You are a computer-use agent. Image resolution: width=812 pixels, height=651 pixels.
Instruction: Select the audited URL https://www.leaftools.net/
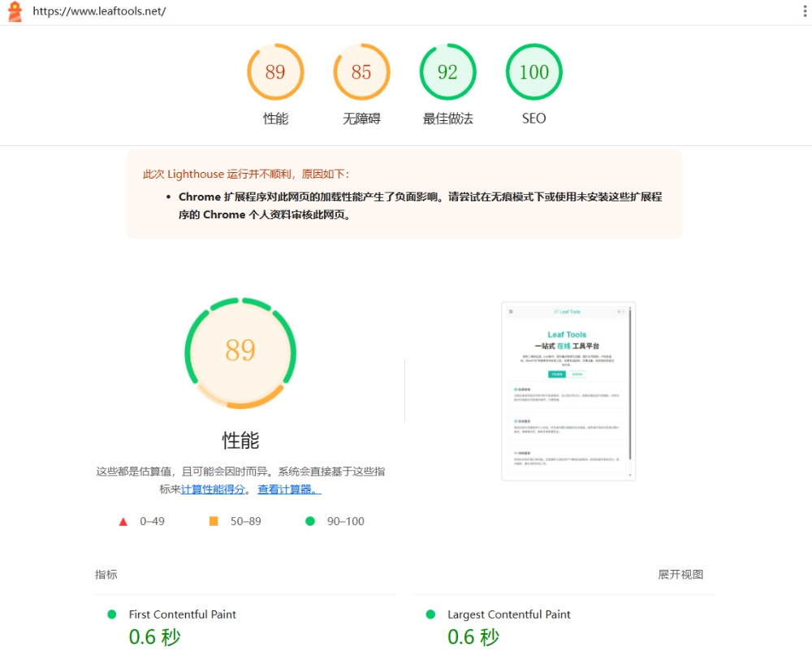pos(99,11)
